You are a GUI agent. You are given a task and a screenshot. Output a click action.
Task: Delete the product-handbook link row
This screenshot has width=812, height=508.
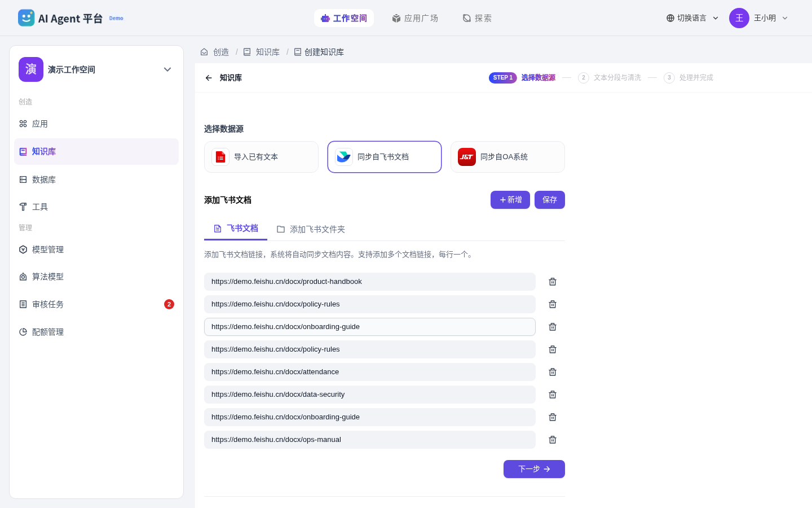coord(553,282)
